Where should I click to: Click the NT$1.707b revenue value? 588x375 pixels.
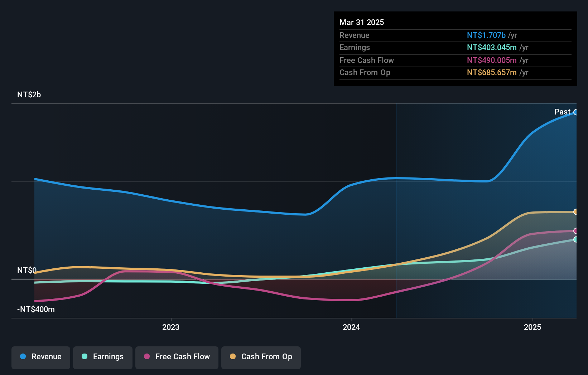pos(486,35)
